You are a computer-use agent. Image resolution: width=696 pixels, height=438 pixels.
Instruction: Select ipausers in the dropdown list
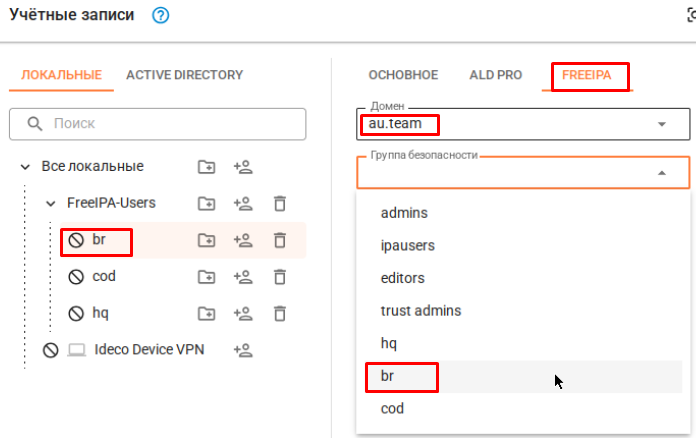coord(408,245)
